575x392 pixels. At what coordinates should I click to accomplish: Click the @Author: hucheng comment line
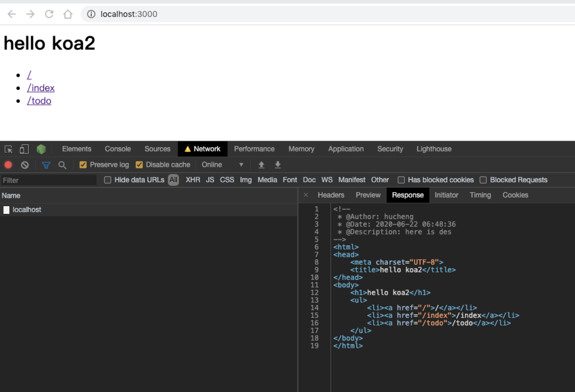[x=376, y=217]
